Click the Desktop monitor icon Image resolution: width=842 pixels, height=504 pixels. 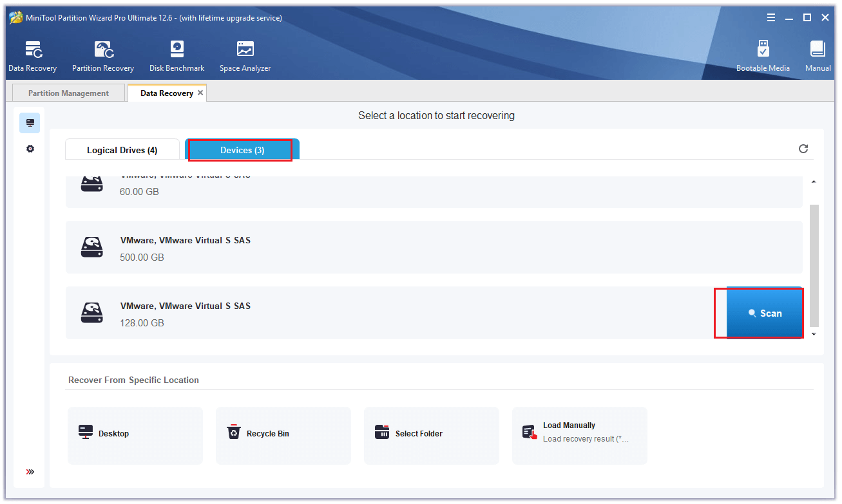[x=85, y=432]
